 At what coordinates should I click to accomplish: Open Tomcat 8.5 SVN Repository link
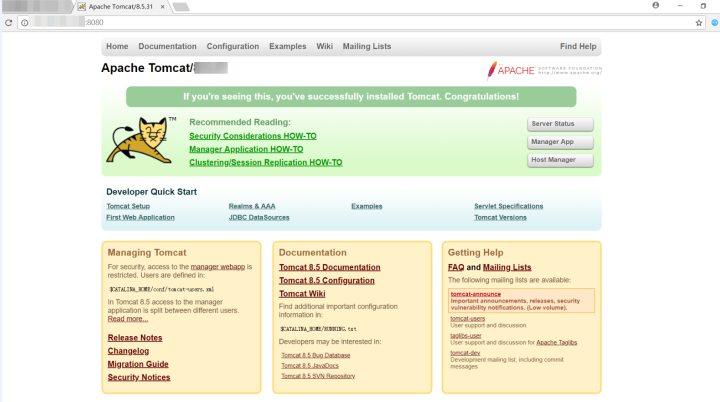tap(318, 376)
